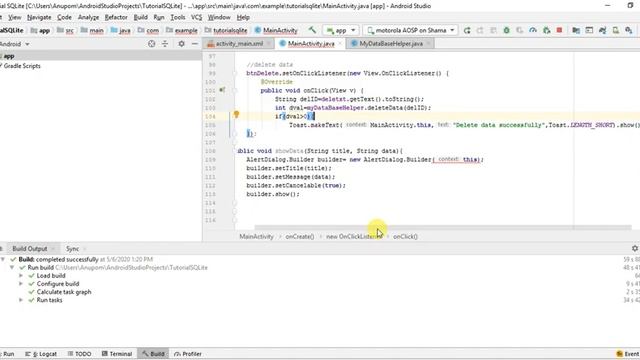Viewport: 640px width, 360px height.
Task: Open the TODO tool window
Action: coord(79,354)
